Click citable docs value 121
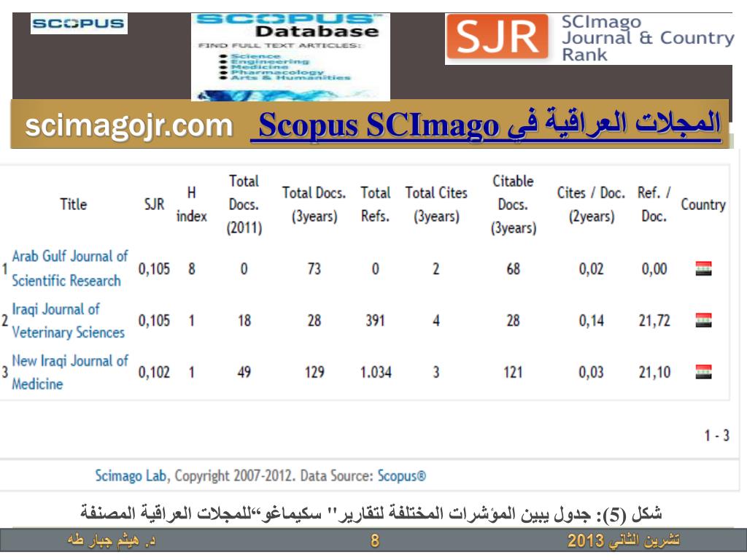Screen dimensions: 747x560 513,372
